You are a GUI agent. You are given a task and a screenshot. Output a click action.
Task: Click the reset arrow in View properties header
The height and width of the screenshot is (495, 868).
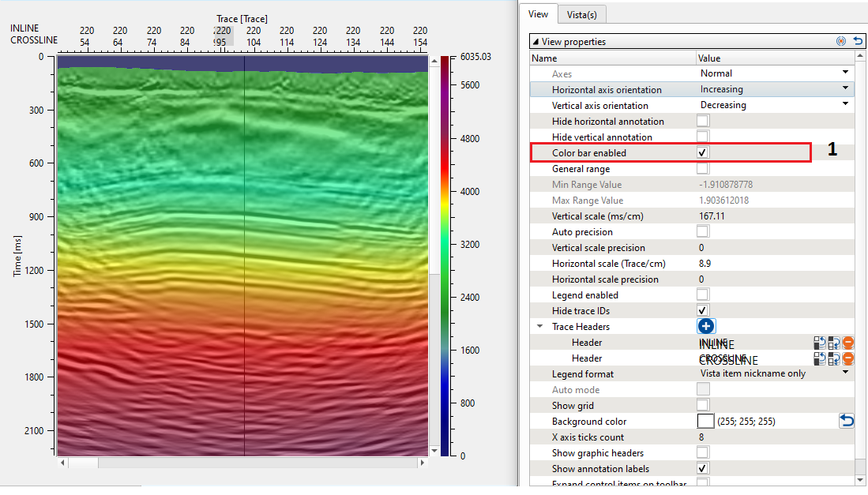[858, 41]
